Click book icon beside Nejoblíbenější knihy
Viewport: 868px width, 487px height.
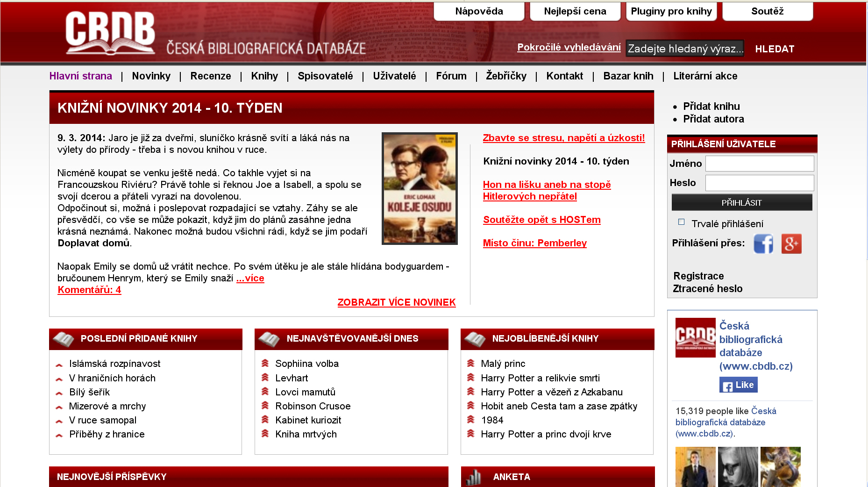[x=475, y=339]
